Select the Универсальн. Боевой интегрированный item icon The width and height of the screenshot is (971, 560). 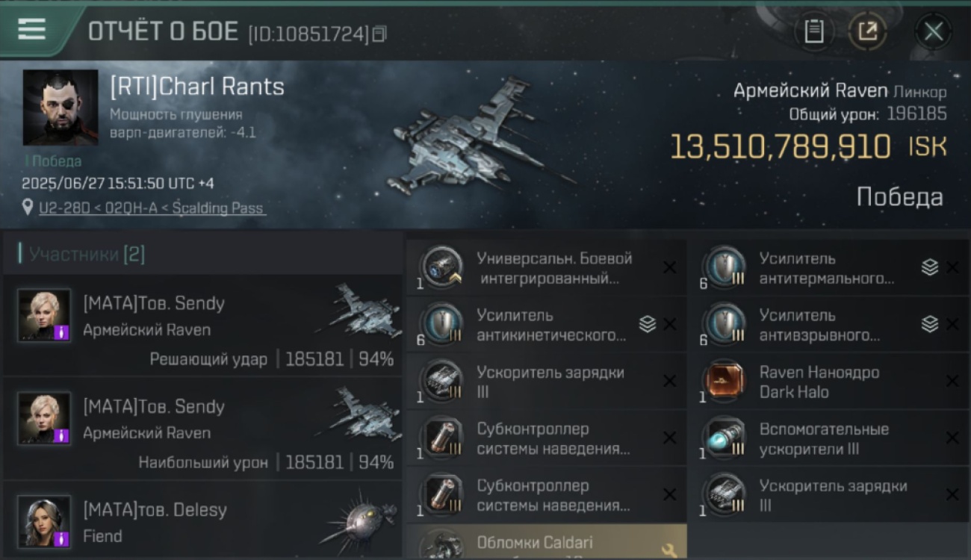point(441,268)
